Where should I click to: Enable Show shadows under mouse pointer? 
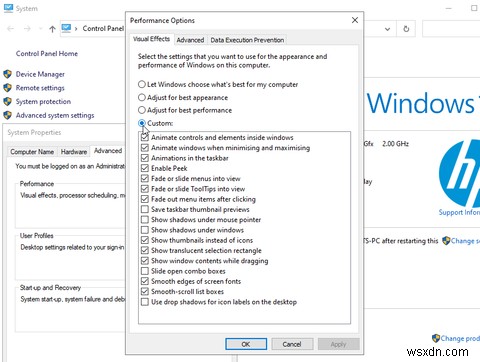tap(145, 220)
